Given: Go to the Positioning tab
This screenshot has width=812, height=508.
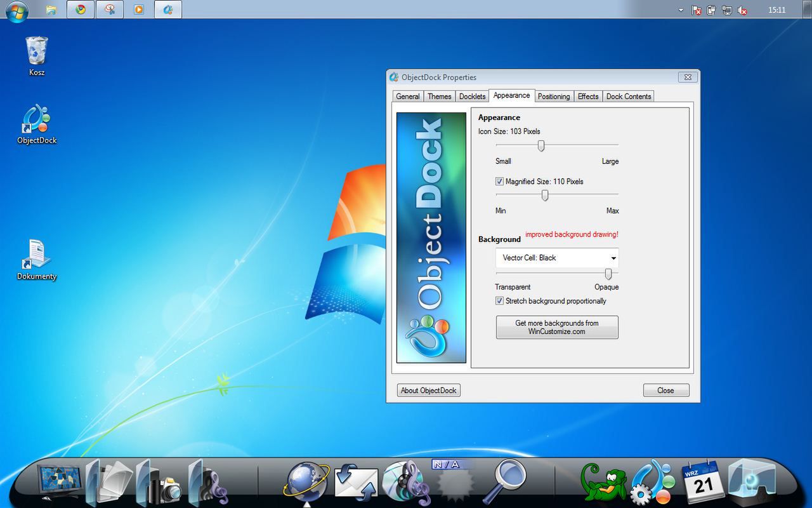Looking at the screenshot, I should tap(554, 97).
